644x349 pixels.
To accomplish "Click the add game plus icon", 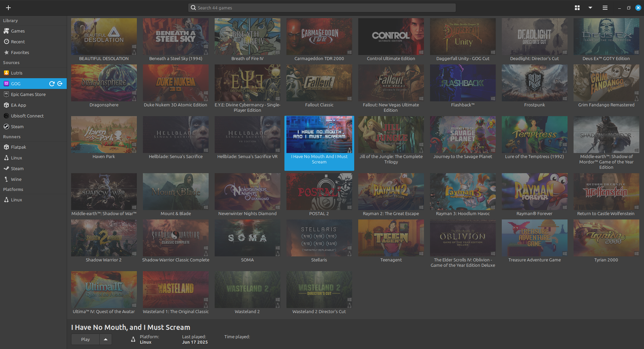I will click(8, 8).
